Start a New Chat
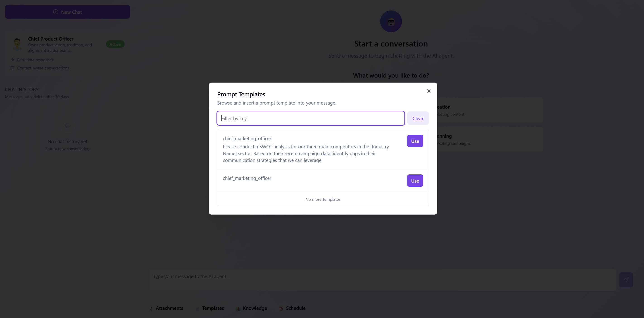The width and height of the screenshot is (644, 318). tap(67, 12)
